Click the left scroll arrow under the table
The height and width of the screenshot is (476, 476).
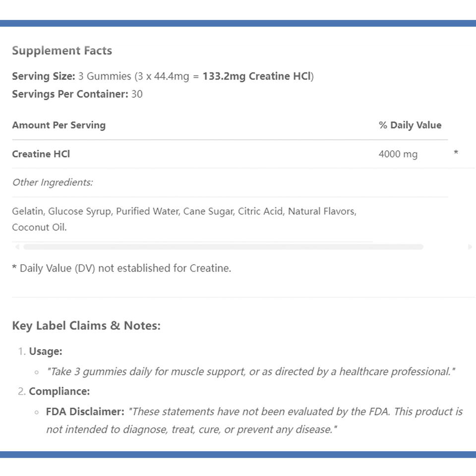click(17, 246)
